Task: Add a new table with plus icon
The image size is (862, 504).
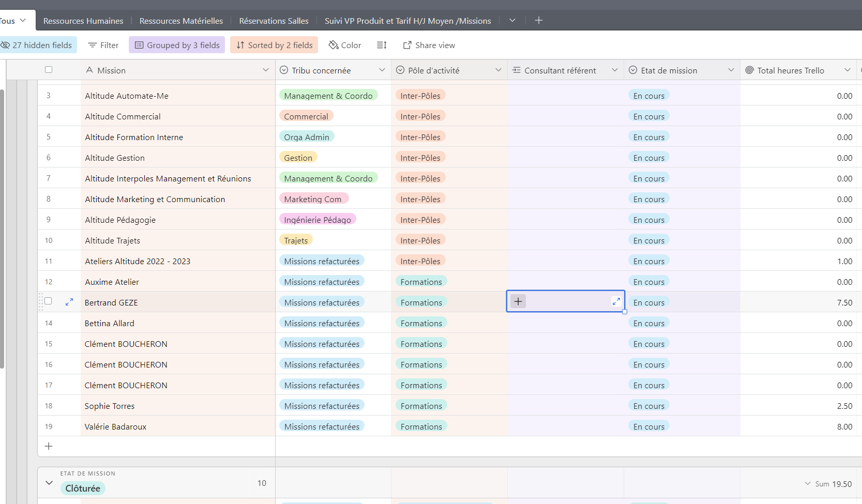Action: tap(538, 20)
